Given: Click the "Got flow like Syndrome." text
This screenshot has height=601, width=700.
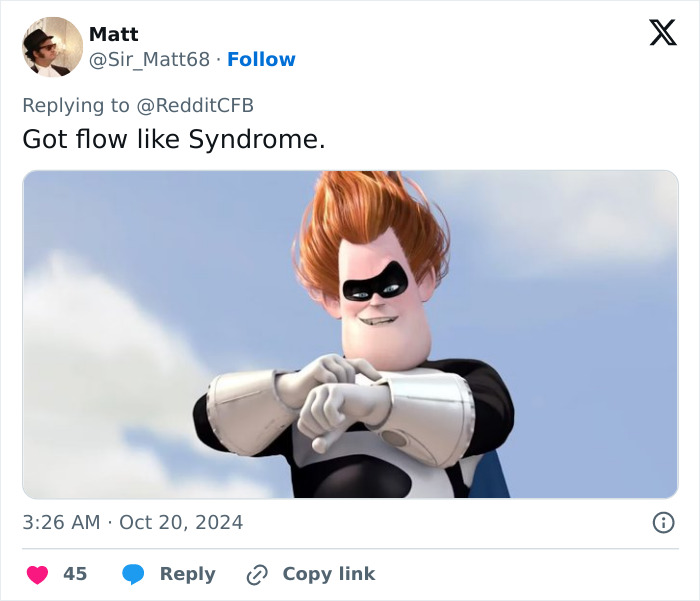Looking at the screenshot, I should pos(174,140).
